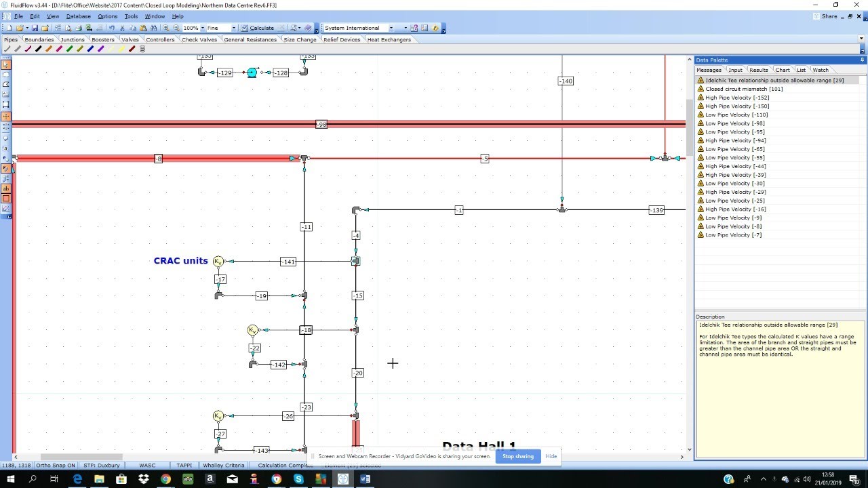
Task: Click the tee junction at pipes -8 and -5
Action: click(x=304, y=159)
